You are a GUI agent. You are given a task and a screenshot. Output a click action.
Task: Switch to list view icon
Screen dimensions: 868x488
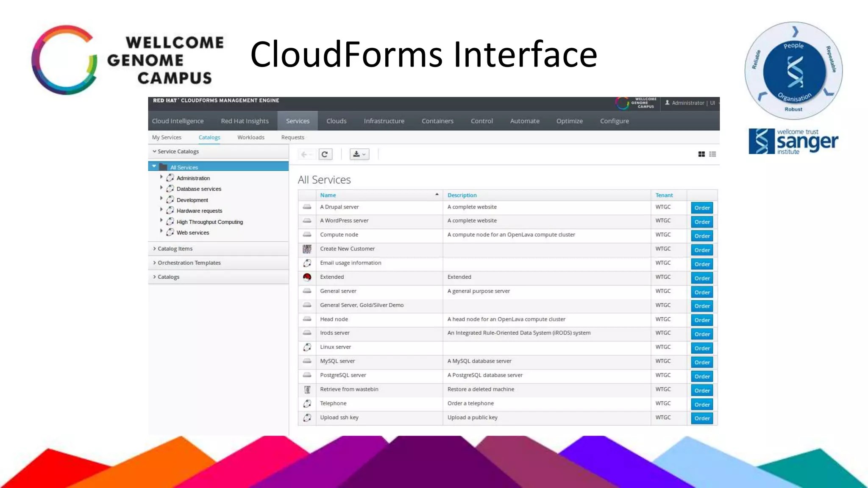coord(712,154)
